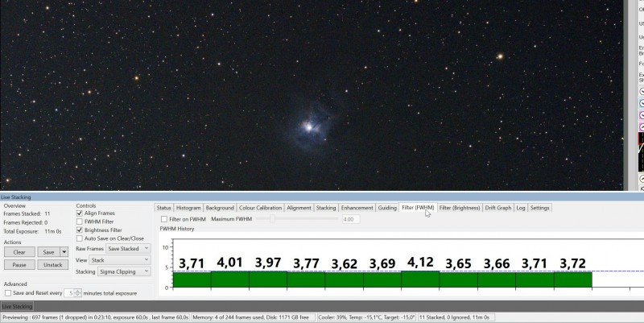The image size is (644, 323).
Task: Click the Cooler 39% temperature status entry
Action: pos(366,317)
